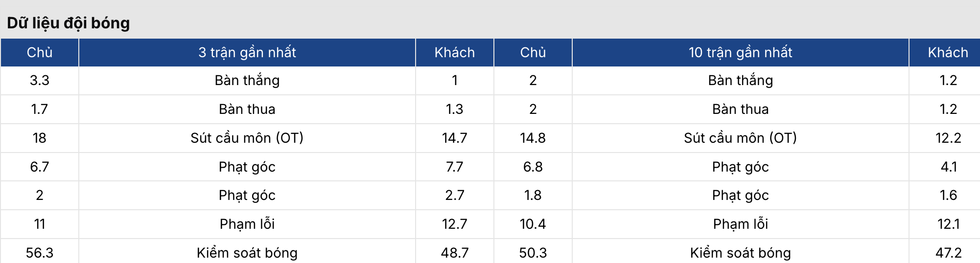The height and width of the screenshot is (263, 980).
Task: Click the "Phạt góc" row with value 4.1
Action: point(740,167)
